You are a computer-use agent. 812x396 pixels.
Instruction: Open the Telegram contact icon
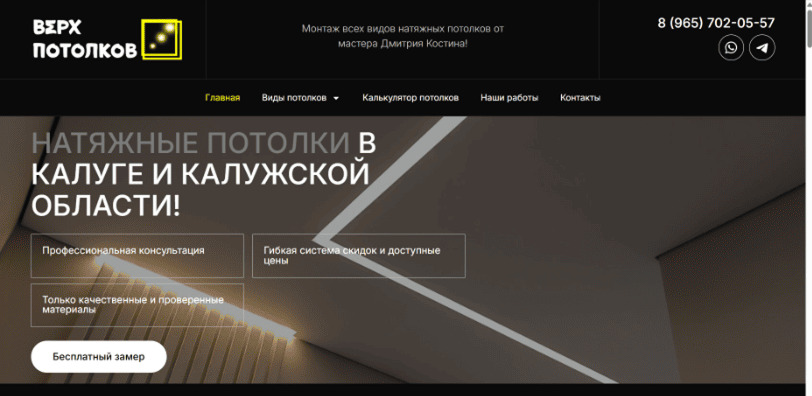pos(762,48)
